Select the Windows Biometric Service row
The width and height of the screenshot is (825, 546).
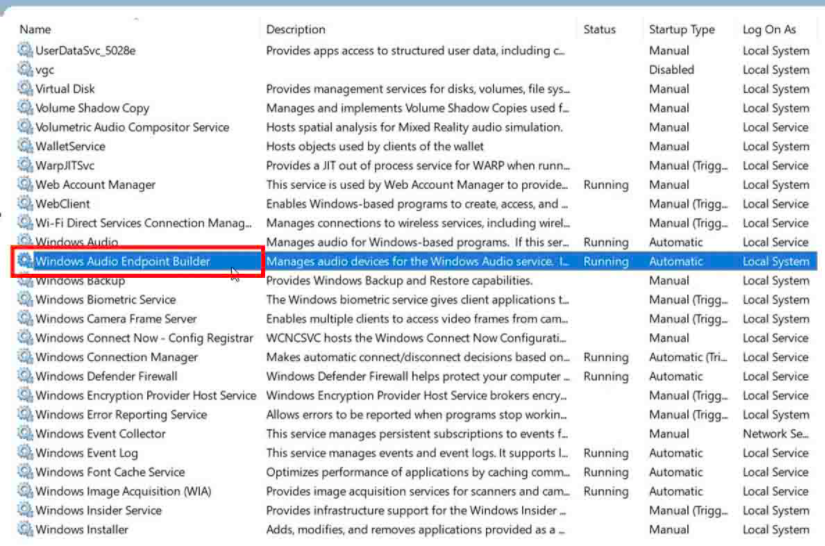105,300
